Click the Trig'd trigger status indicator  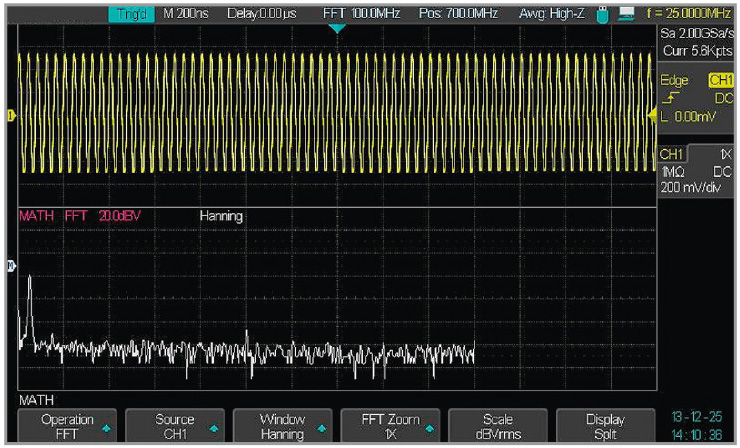point(131,15)
